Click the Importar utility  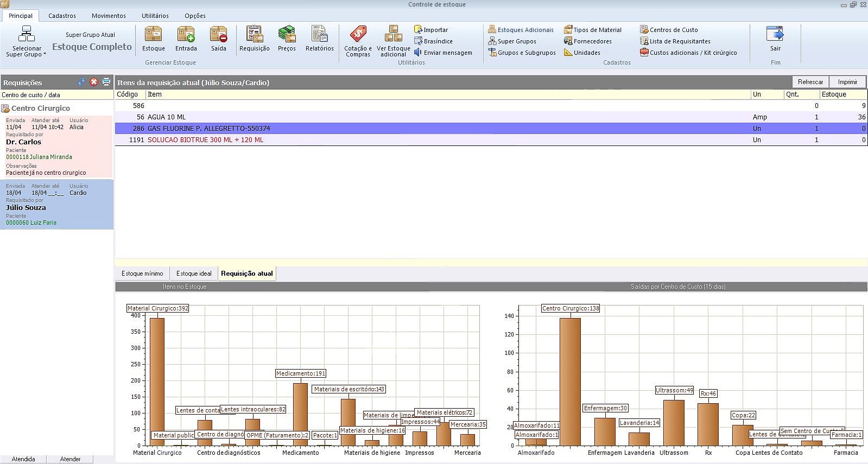pos(432,30)
